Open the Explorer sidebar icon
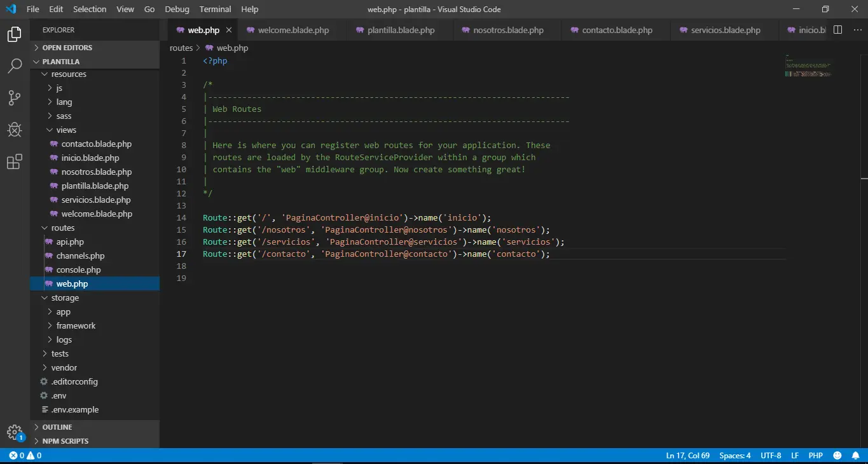The height and width of the screenshot is (464, 868). (14, 34)
